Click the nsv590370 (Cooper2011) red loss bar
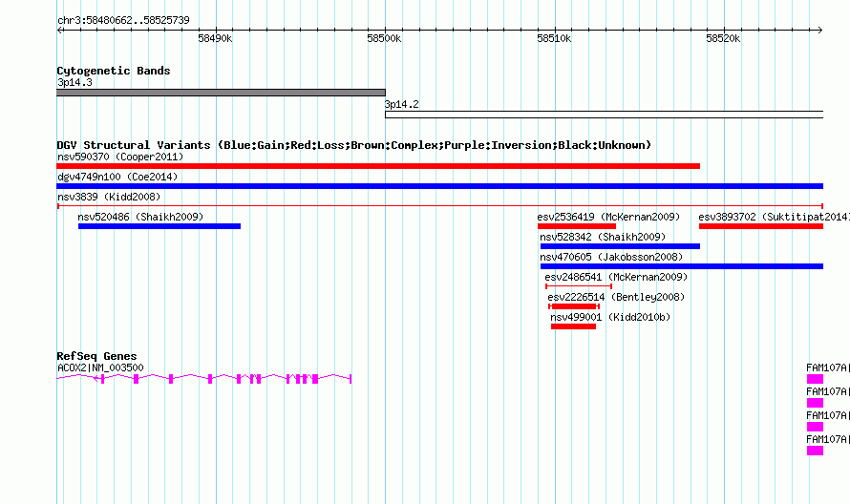The width and height of the screenshot is (850, 504). point(378,166)
